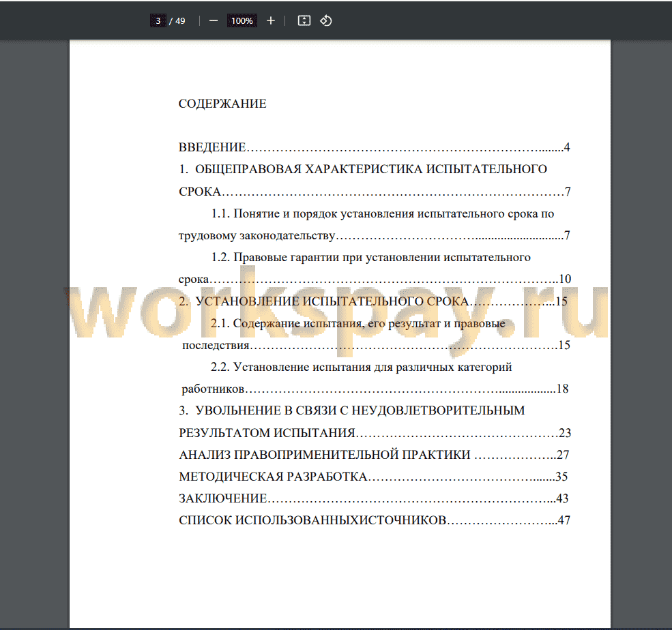The image size is (672, 630).
Task: Click the 'ВВЕДЕНИЕ' contents entry
Action: tap(374, 147)
